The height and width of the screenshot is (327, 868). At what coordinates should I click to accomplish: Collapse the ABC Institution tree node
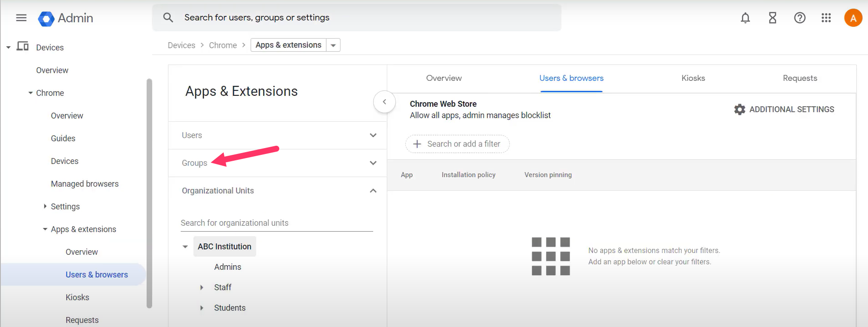185,247
